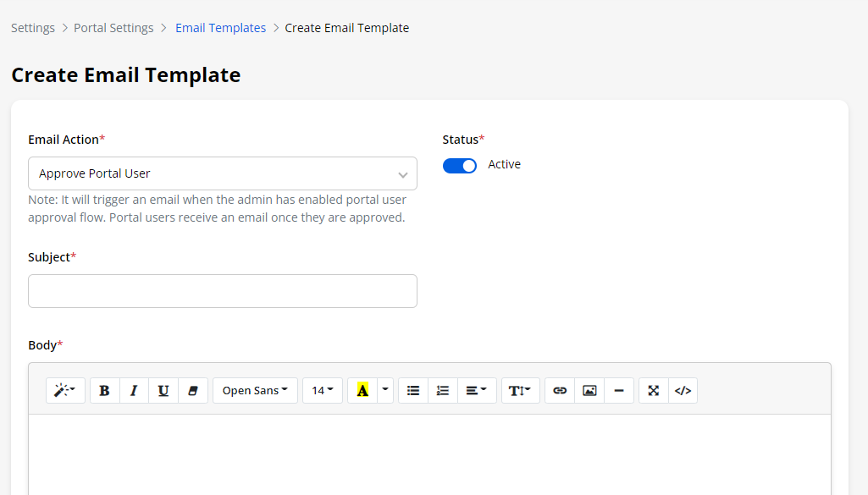Turn off the Active status toggle
868x495 pixels.
[460, 166]
